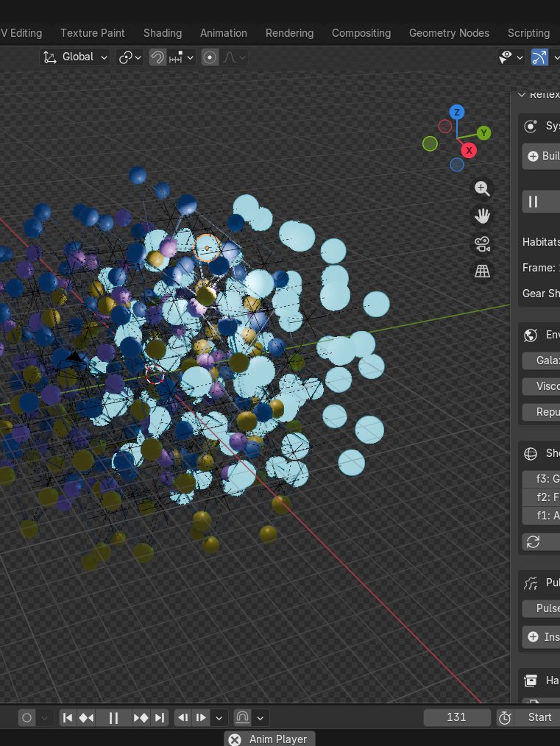
Task: Click the Anim Player status label
Action: 278,739
